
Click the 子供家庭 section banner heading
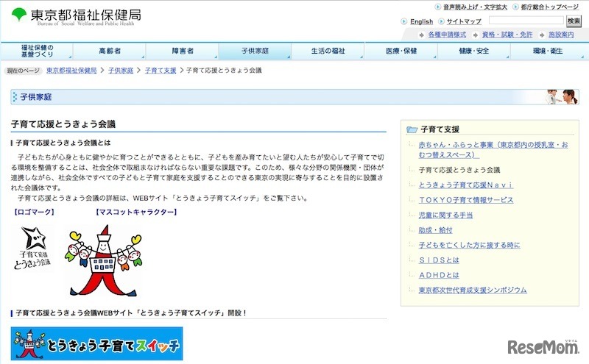pos(35,97)
